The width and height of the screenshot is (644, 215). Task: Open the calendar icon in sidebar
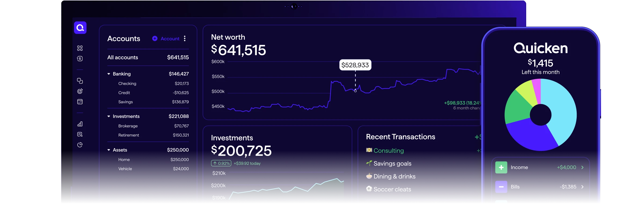(x=80, y=102)
